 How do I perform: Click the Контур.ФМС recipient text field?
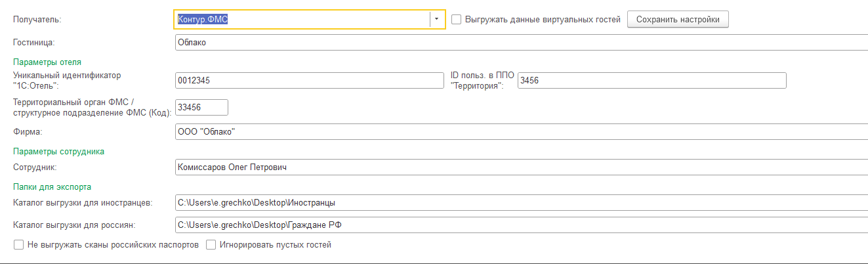pyautogui.click(x=302, y=19)
